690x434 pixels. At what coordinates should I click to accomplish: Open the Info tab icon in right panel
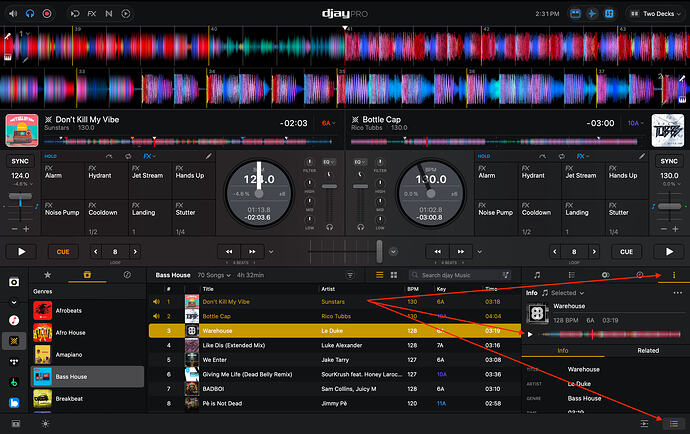pos(674,275)
